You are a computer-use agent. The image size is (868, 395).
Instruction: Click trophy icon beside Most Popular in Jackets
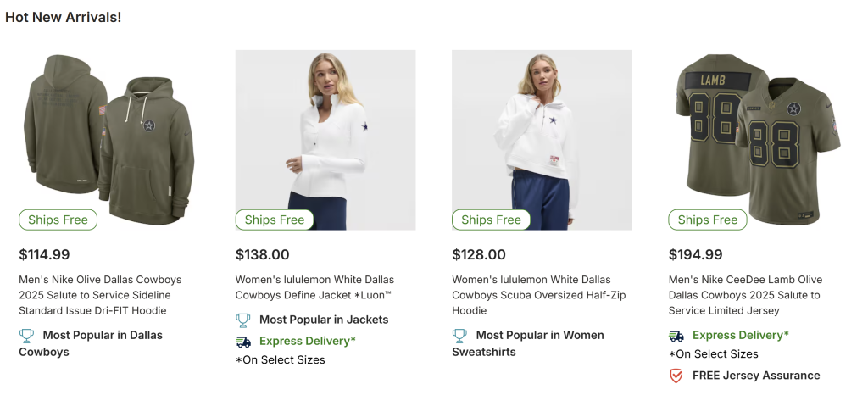243,320
